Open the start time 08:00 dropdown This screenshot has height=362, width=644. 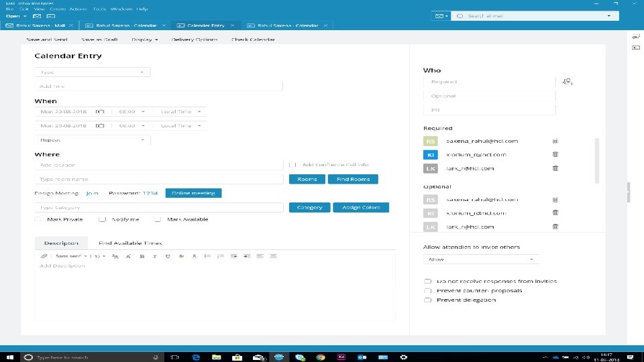(x=131, y=112)
